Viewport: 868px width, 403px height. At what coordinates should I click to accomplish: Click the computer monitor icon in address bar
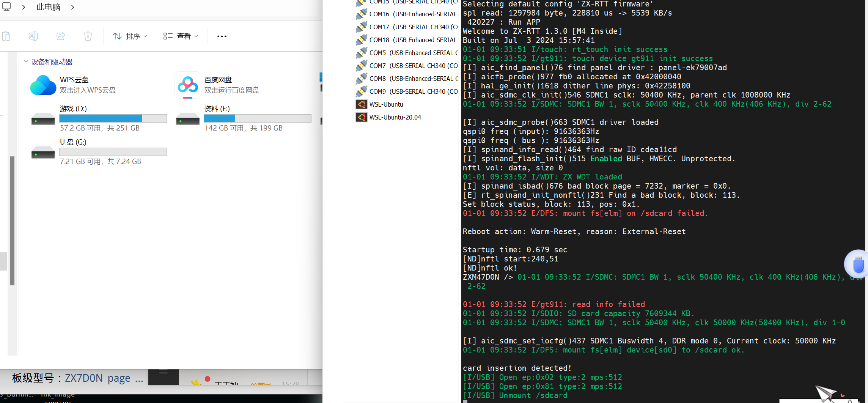6,6
